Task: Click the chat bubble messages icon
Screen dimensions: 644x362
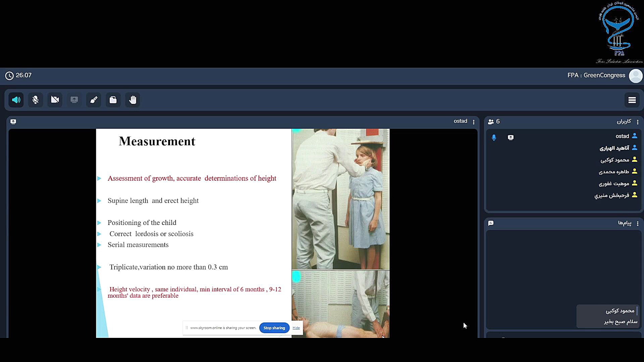Action: pyautogui.click(x=491, y=223)
